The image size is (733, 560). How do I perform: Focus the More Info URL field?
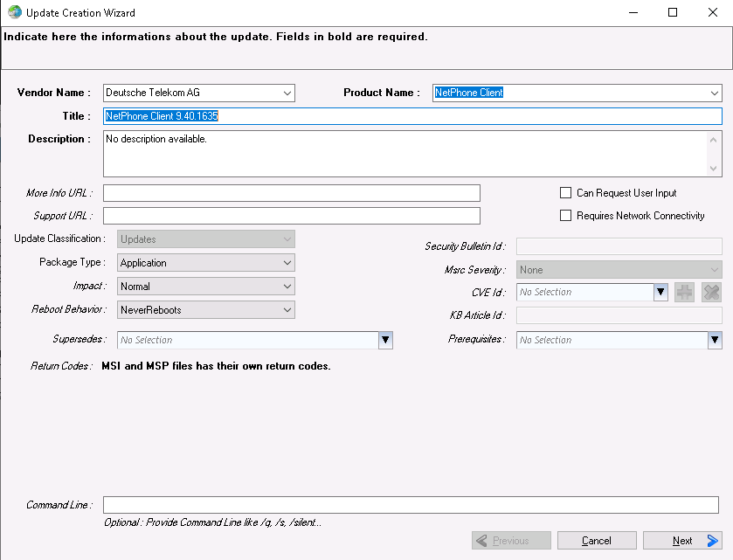(292, 193)
